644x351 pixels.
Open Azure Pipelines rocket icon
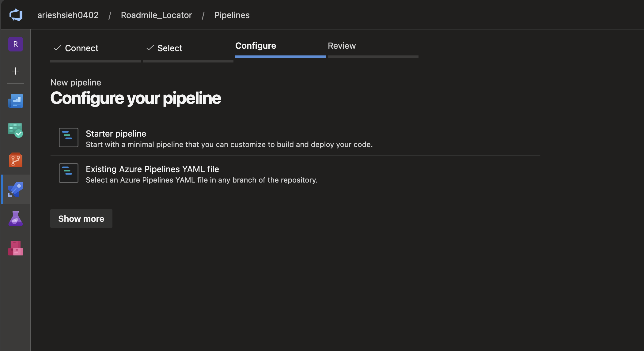pyautogui.click(x=16, y=189)
